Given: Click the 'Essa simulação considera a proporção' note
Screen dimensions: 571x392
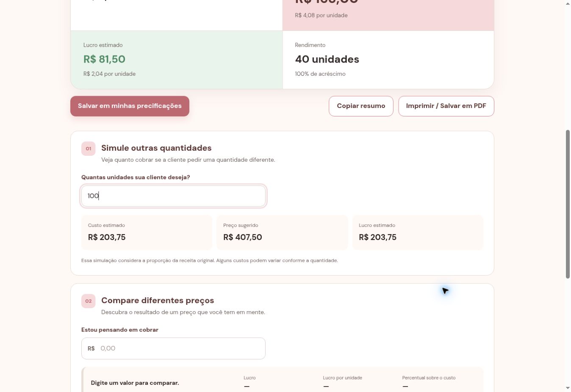Looking at the screenshot, I should [x=210, y=260].
